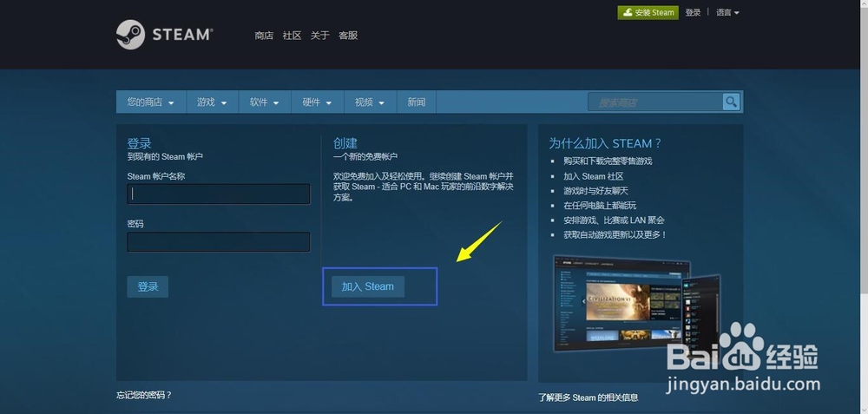Click the 忘记您的密码？ link
This screenshot has width=868, height=414.
(144, 395)
